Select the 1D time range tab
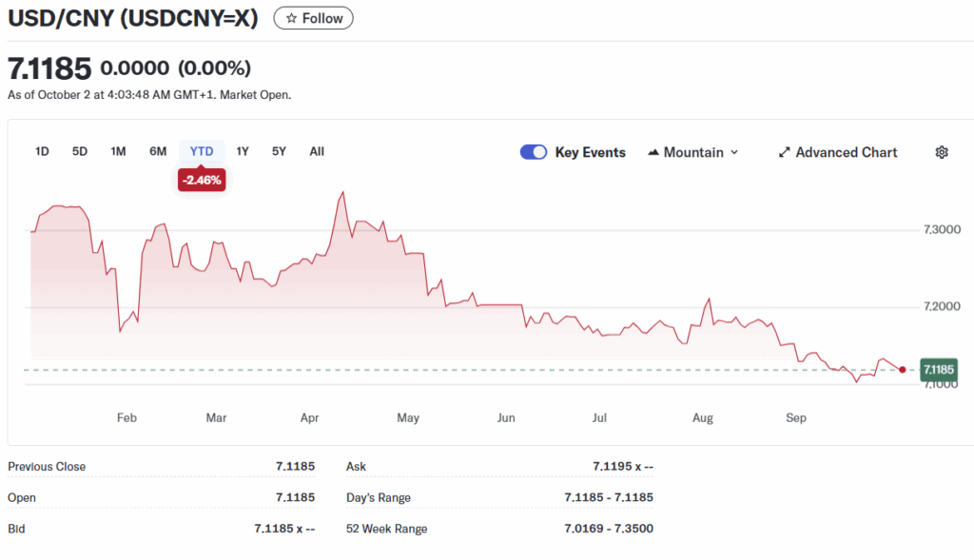 (42, 151)
